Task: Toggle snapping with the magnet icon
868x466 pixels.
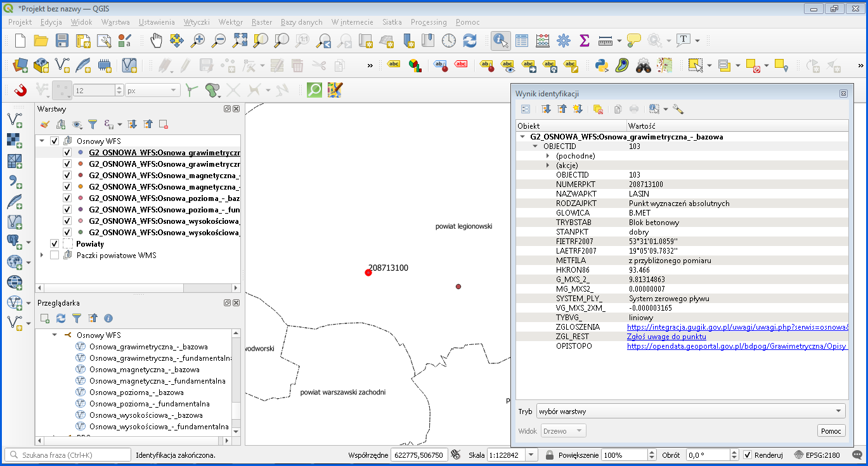Action: click(x=20, y=90)
